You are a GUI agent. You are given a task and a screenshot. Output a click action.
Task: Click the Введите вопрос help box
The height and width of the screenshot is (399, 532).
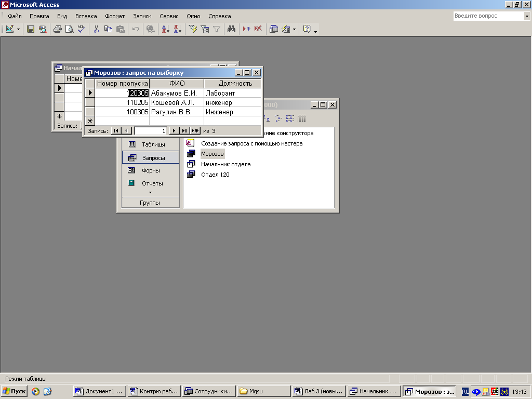(488, 16)
